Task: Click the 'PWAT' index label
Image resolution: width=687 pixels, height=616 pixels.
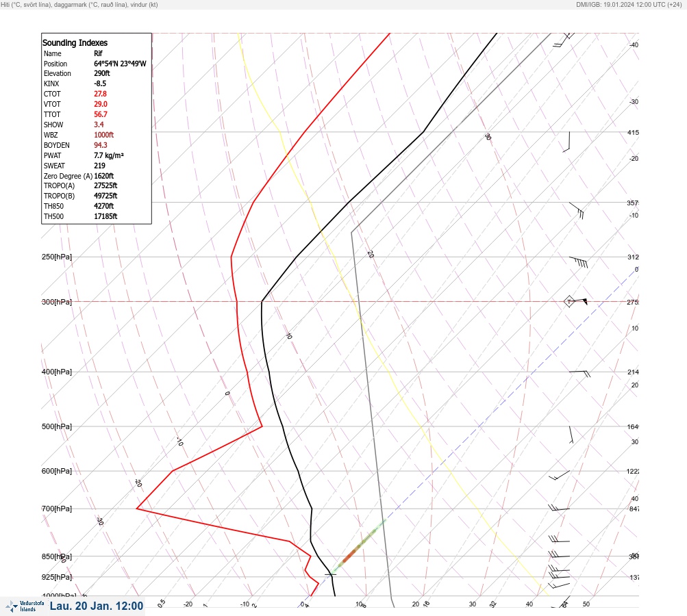Action: [52, 155]
